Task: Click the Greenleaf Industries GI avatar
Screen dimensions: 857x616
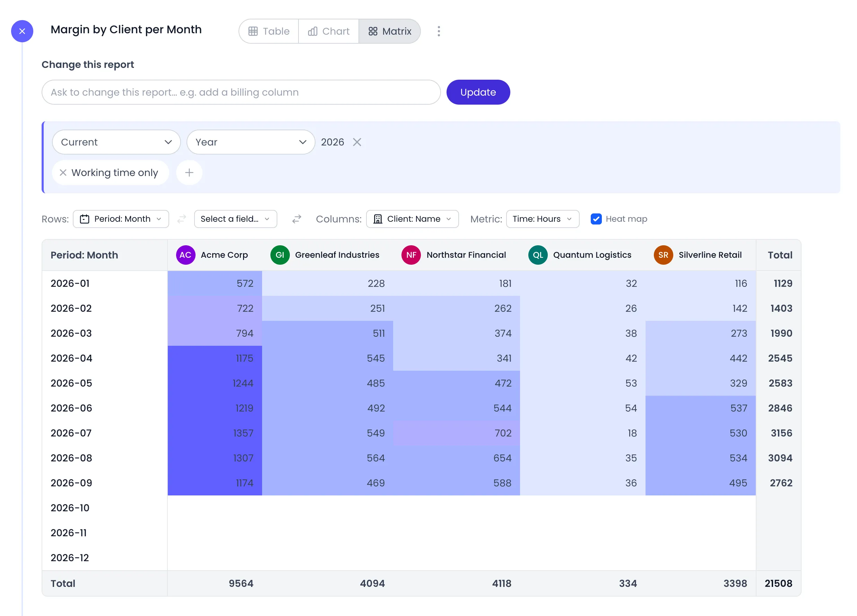Action: [x=280, y=255]
